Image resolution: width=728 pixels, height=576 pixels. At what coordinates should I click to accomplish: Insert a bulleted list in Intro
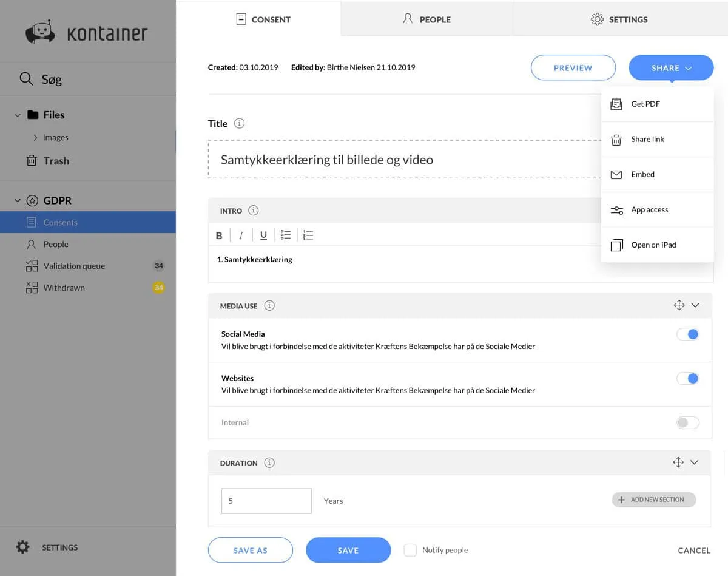286,235
